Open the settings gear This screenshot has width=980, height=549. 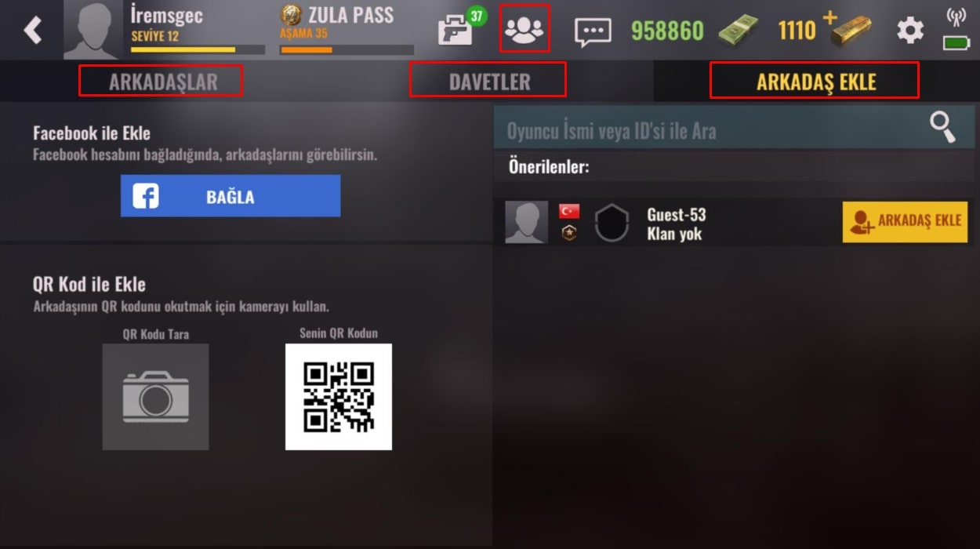click(x=910, y=31)
